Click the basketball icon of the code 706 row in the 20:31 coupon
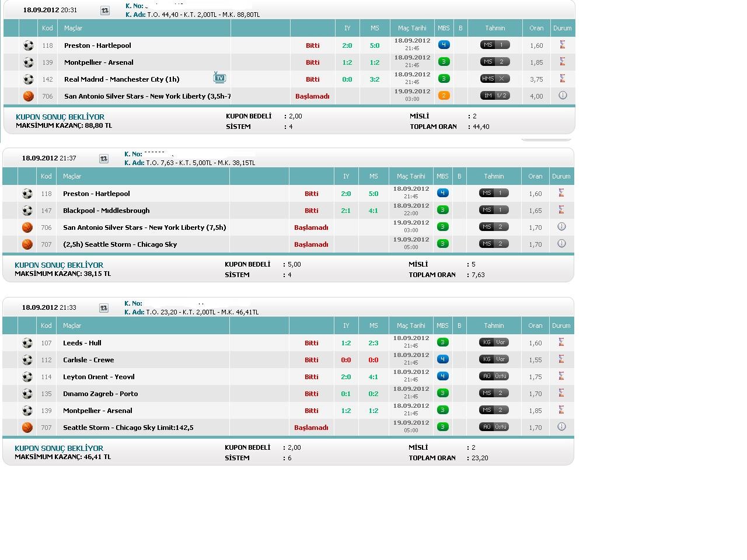Image resolution: width=747 pixels, height=560 pixels. tap(28, 96)
